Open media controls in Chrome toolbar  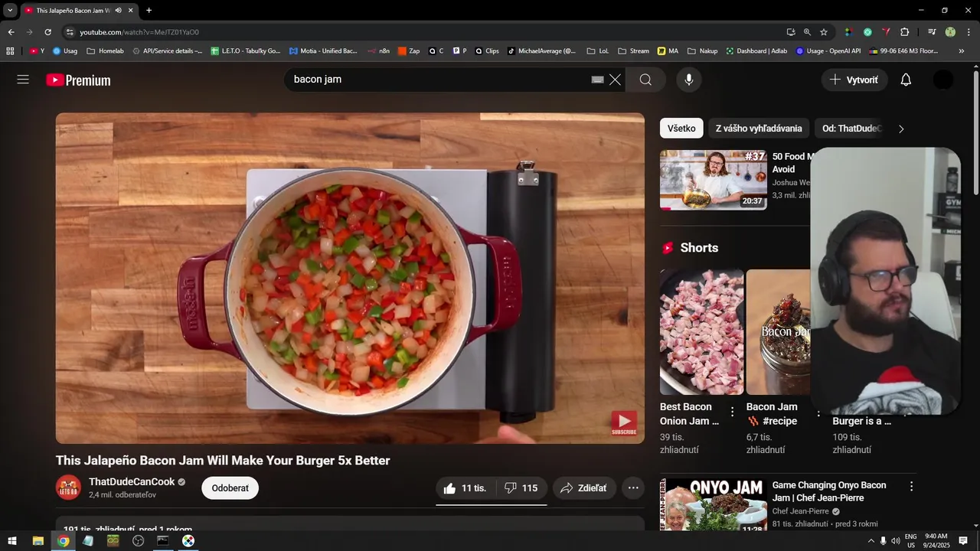[x=932, y=32]
